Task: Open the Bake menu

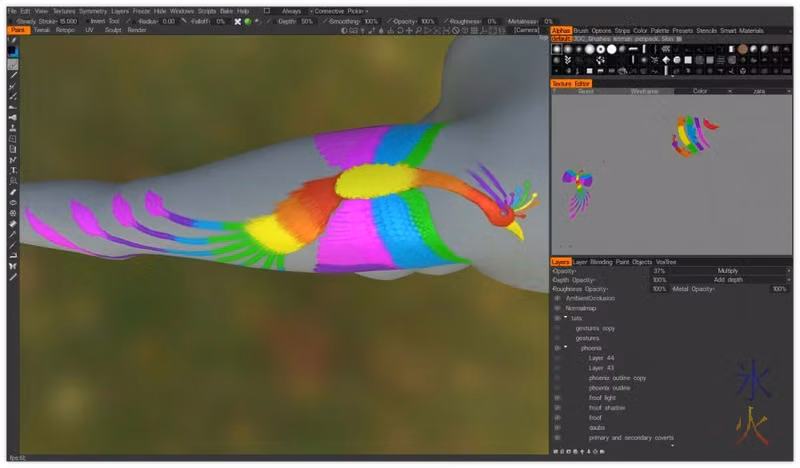Action: 227,11
